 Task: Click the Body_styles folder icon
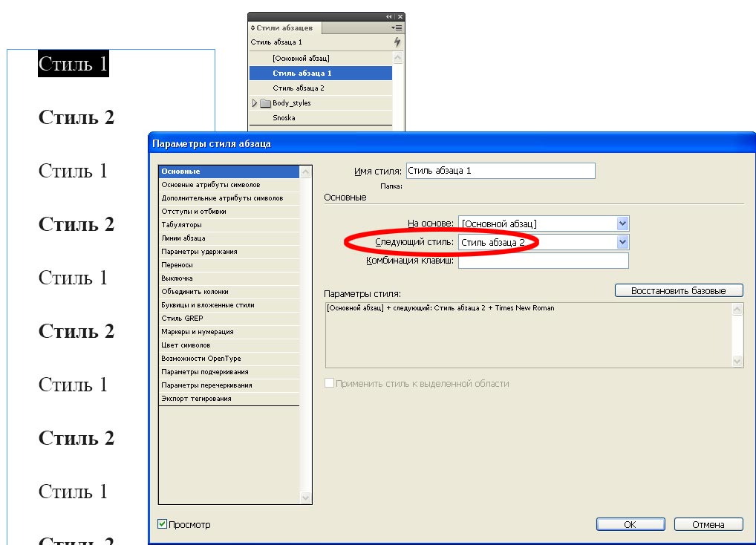coord(265,102)
